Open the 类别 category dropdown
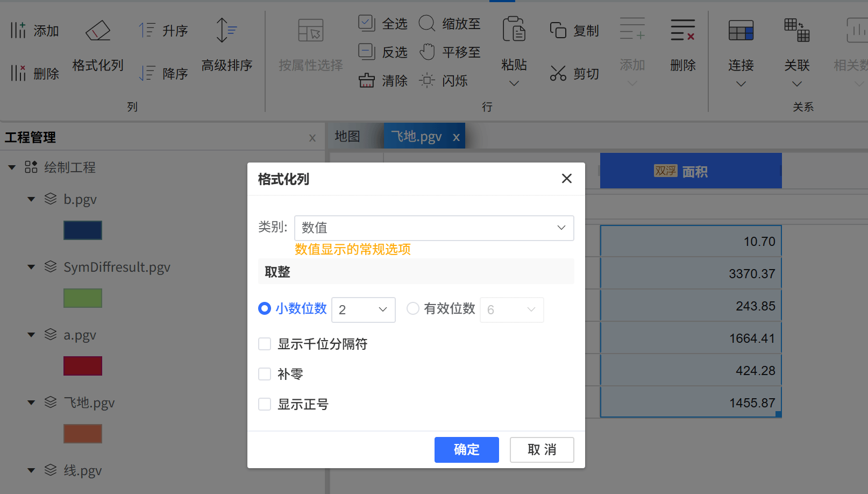The height and width of the screenshot is (494, 868). 433,228
